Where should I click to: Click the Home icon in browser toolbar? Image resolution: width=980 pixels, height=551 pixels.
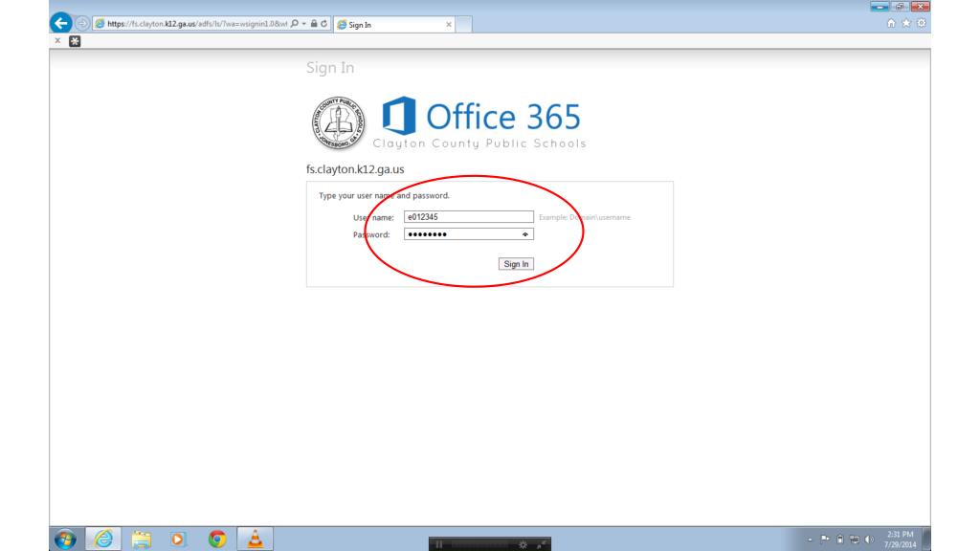click(891, 23)
